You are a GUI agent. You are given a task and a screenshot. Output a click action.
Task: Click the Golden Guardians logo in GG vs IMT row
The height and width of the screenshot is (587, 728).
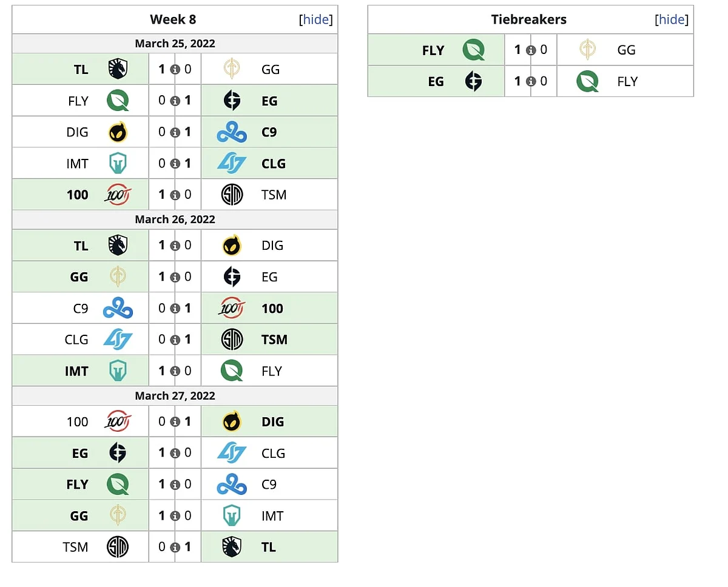coord(118,515)
